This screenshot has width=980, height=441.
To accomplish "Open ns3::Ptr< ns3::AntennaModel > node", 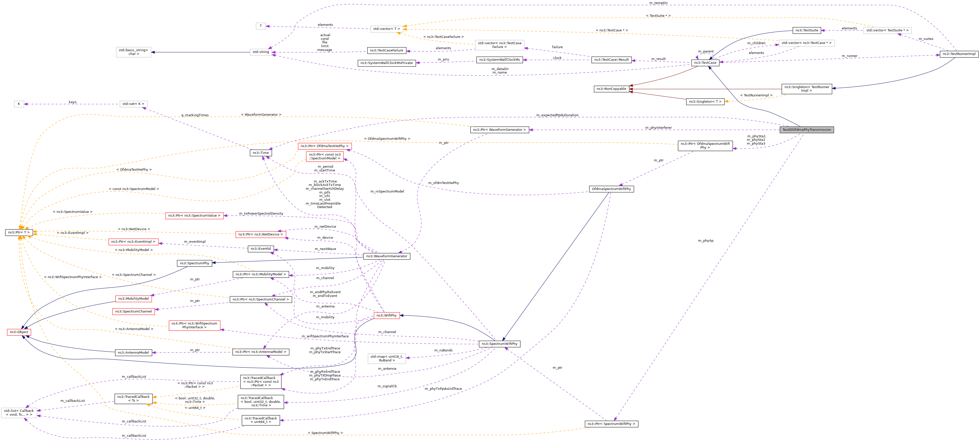I will point(261,352).
